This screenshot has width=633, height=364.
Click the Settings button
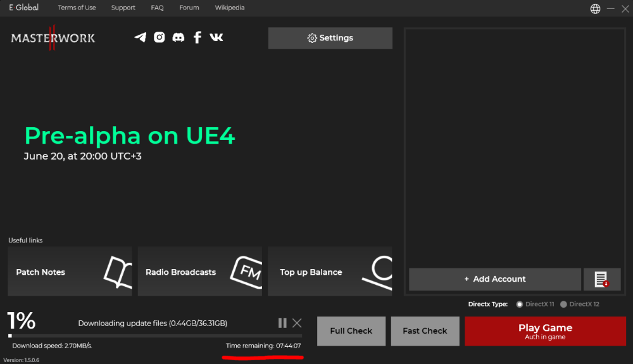330,38
